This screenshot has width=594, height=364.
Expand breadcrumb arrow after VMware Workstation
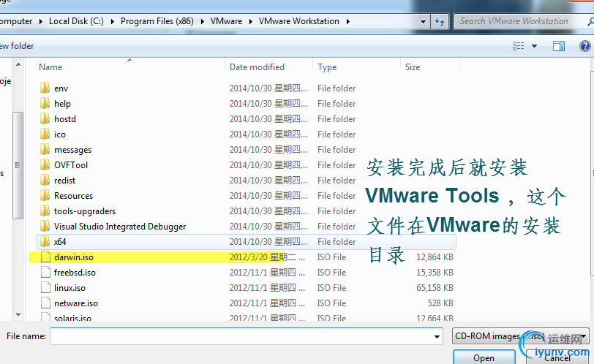[x=347, y=22]
